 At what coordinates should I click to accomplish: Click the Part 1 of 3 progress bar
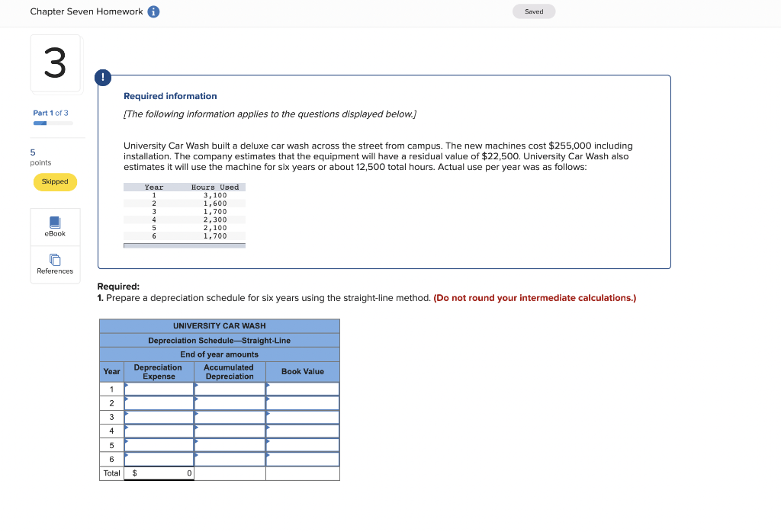click(53, 123)
